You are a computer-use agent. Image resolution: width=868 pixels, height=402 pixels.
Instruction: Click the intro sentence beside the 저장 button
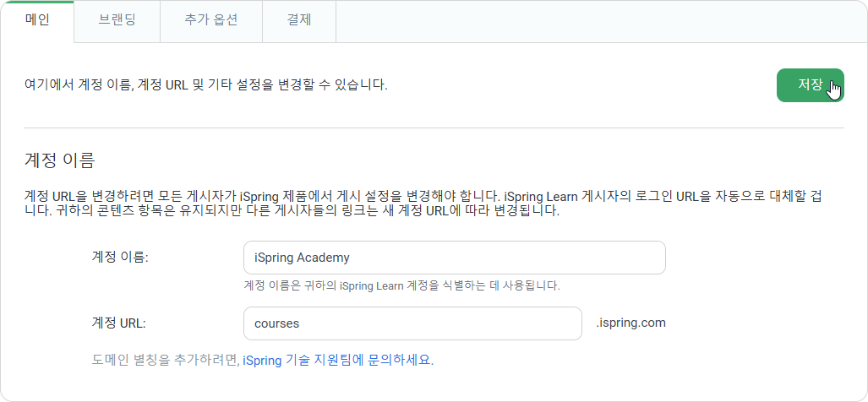[206, 85]
